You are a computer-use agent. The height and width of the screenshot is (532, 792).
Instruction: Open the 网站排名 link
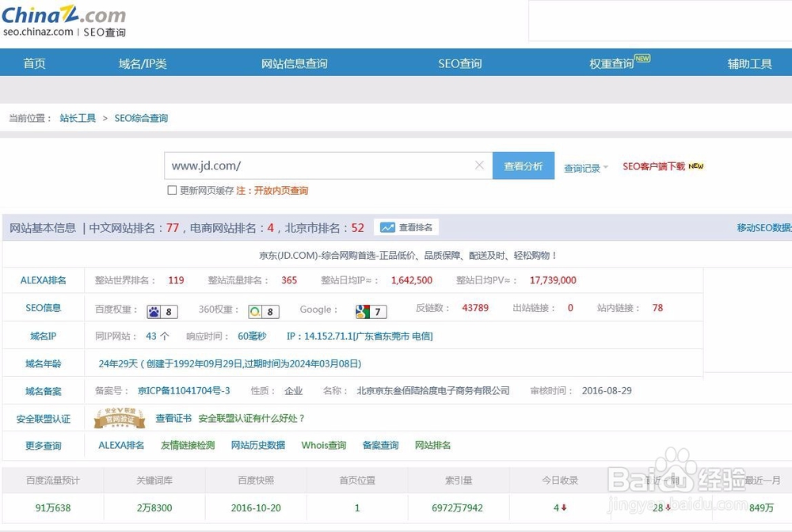click(433, 445)
